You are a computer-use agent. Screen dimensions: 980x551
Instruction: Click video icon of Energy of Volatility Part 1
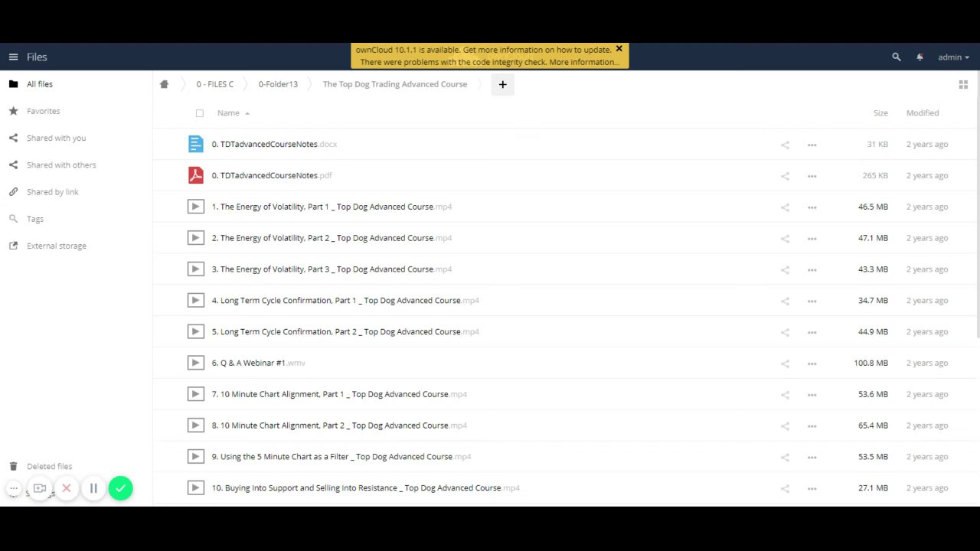196,207
